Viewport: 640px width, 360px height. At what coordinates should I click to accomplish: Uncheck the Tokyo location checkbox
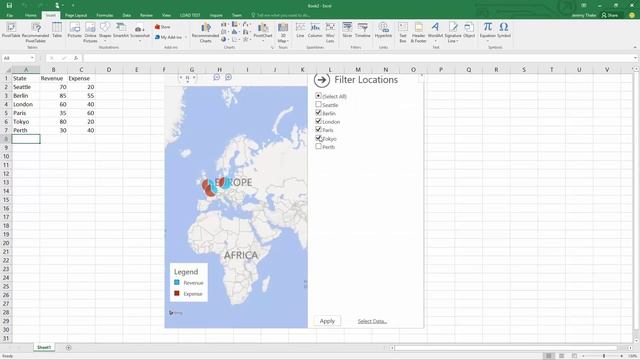click(x=318, y=138)
